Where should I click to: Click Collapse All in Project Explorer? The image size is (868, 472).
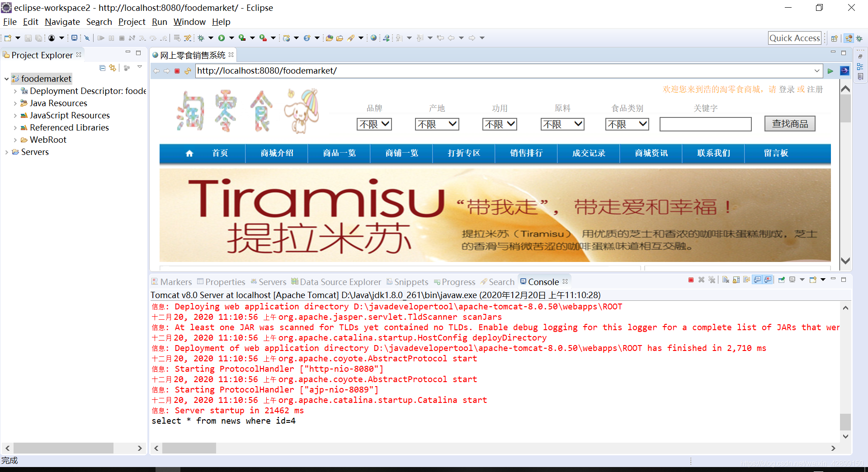pyautogui.click(x=102, y=68)
